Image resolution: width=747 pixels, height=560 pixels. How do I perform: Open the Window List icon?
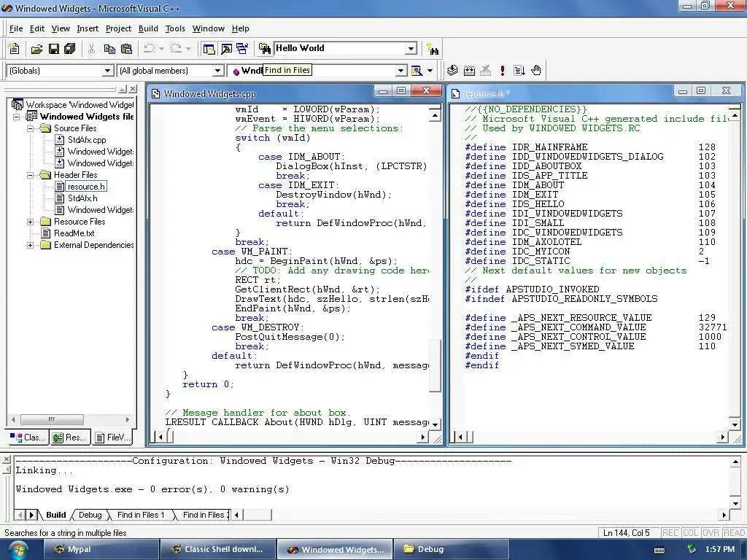242,49
